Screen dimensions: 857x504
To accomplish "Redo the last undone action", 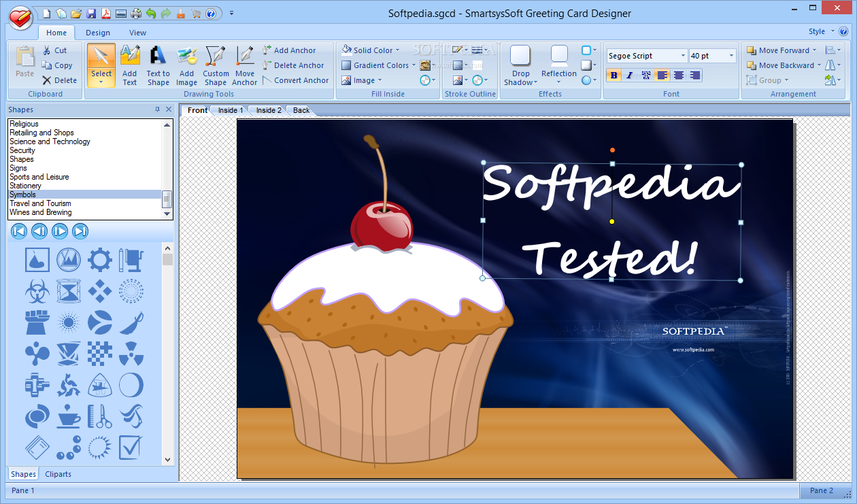I will point(166,13).
